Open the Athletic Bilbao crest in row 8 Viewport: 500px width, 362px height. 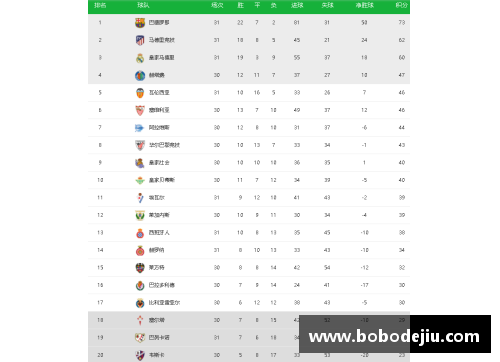pyautogui.click(x=140, y=145)
